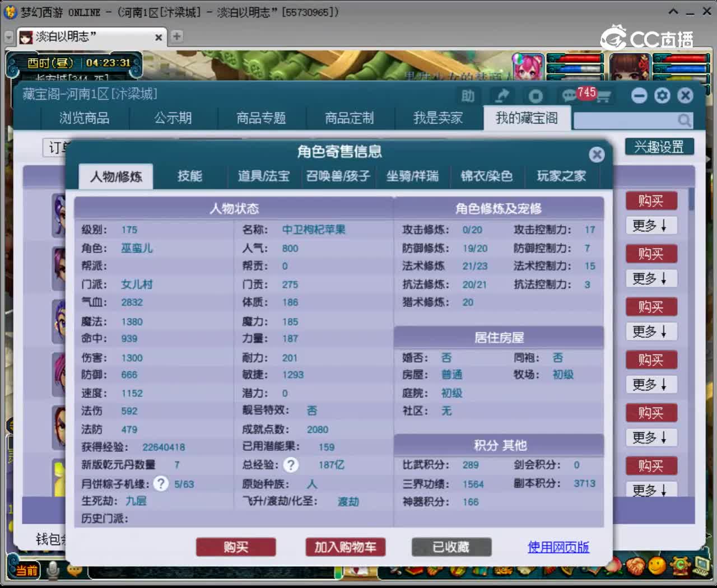
Task: Click the 当前 channel button
Action: coord(25,570)
